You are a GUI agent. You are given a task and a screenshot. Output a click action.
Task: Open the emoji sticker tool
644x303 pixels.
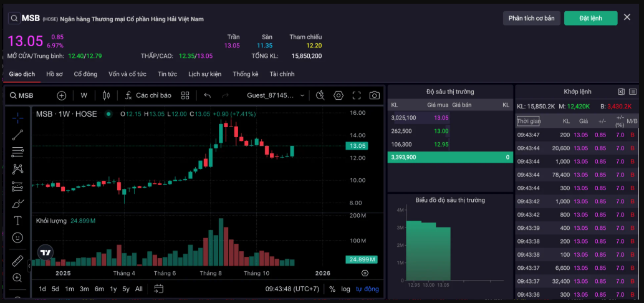[x=17, y=238]
